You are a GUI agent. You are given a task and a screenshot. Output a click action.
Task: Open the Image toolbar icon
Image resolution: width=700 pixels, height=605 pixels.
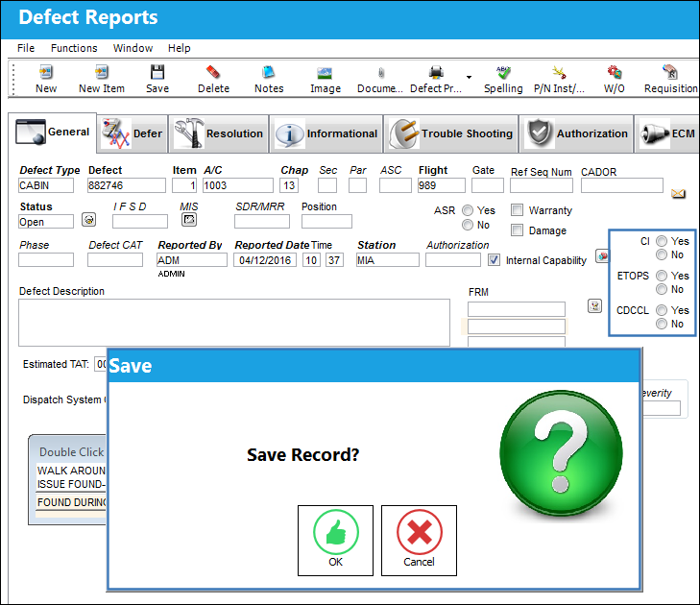[325, 73]
